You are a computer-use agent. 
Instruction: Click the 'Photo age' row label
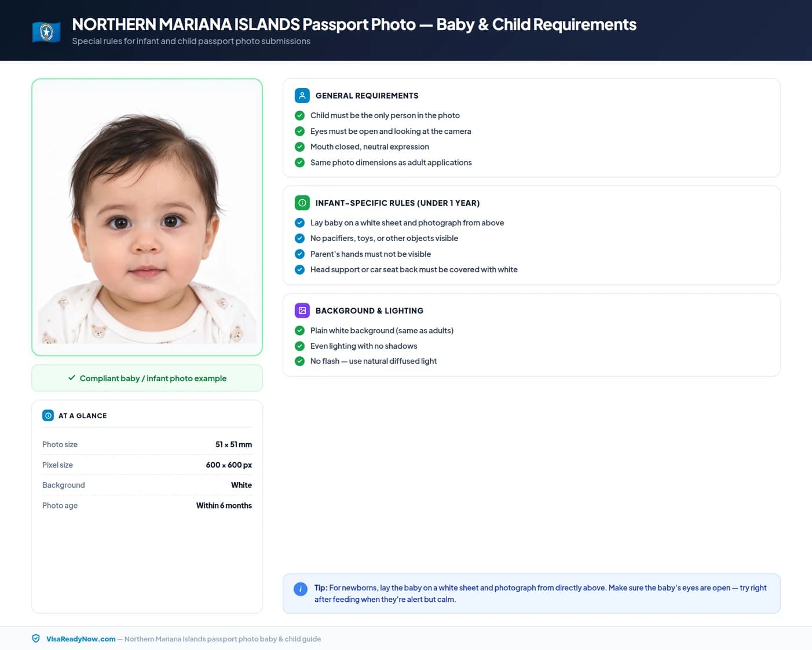pyautogui.click(x=60, y=505)
